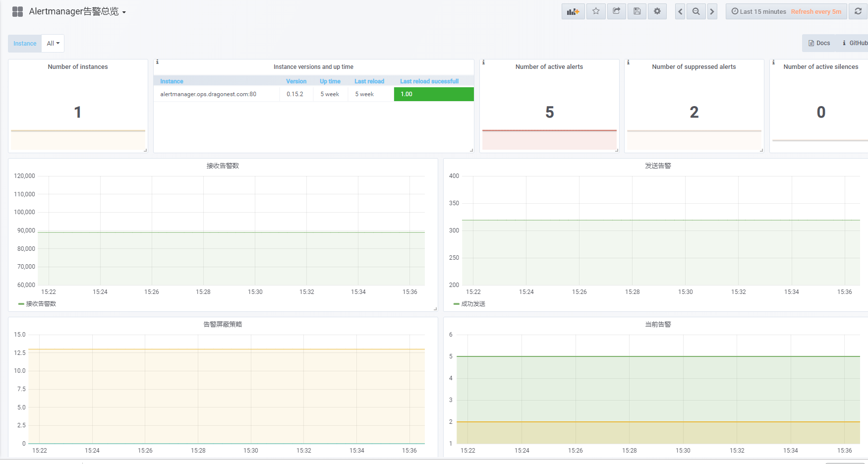Open dashboard settings gear

(x=657, y=11)
